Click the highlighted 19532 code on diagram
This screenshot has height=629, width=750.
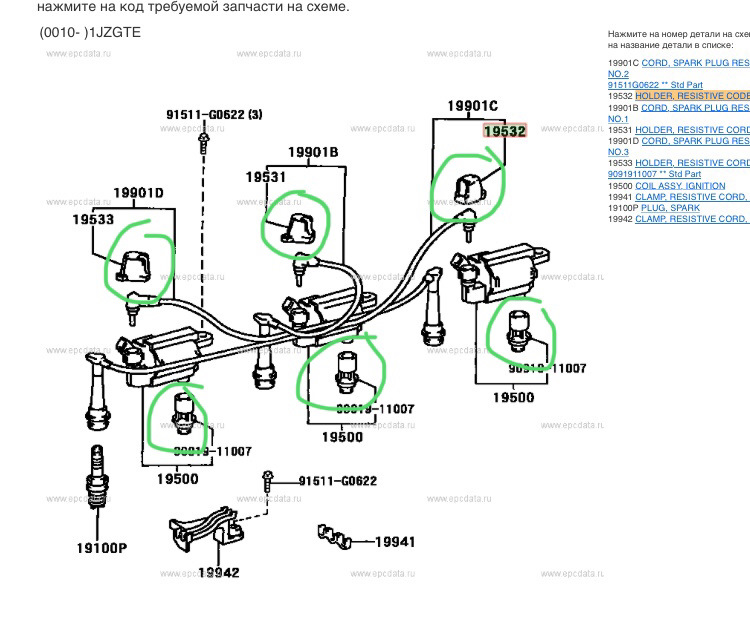(505, 131)
